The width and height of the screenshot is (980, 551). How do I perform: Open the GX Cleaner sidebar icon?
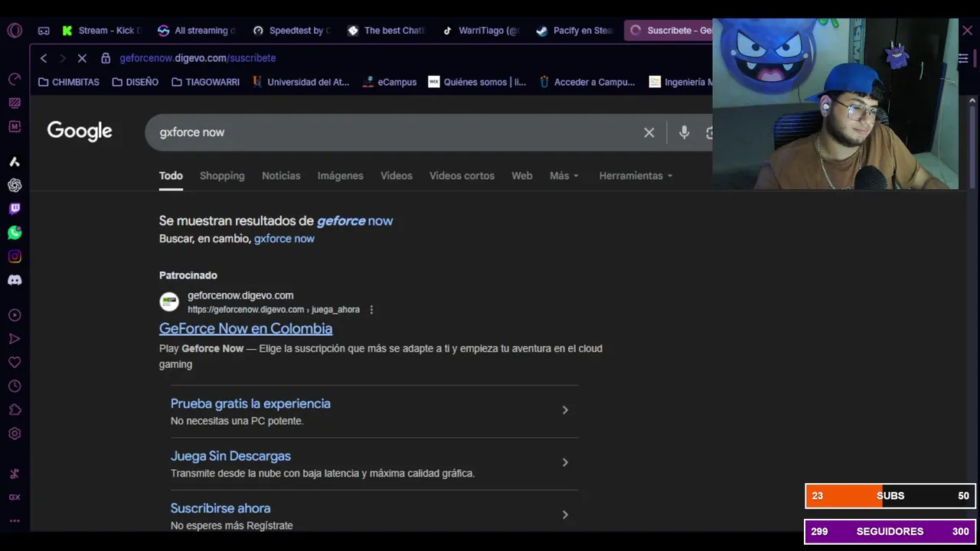click(15, 103)
